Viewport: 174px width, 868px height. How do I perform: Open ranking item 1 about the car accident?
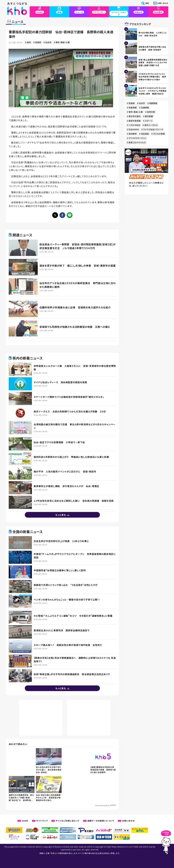tap(146, 34)
